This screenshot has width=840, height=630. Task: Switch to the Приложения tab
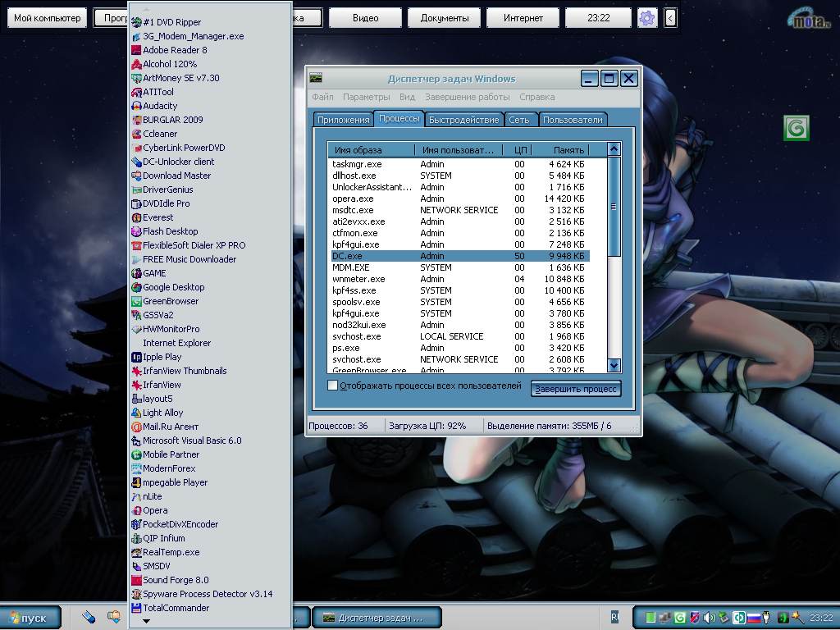pyautogui.click(x=343, y=120)
